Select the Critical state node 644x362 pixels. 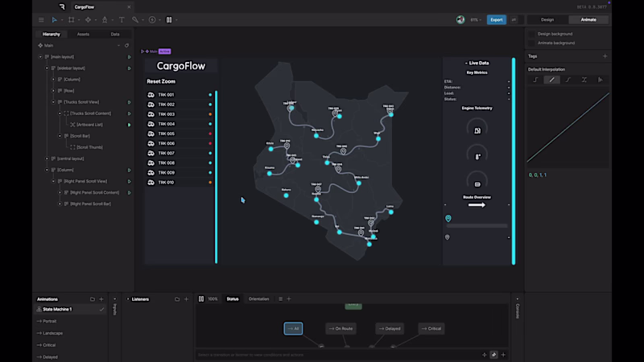coord(431,328)
